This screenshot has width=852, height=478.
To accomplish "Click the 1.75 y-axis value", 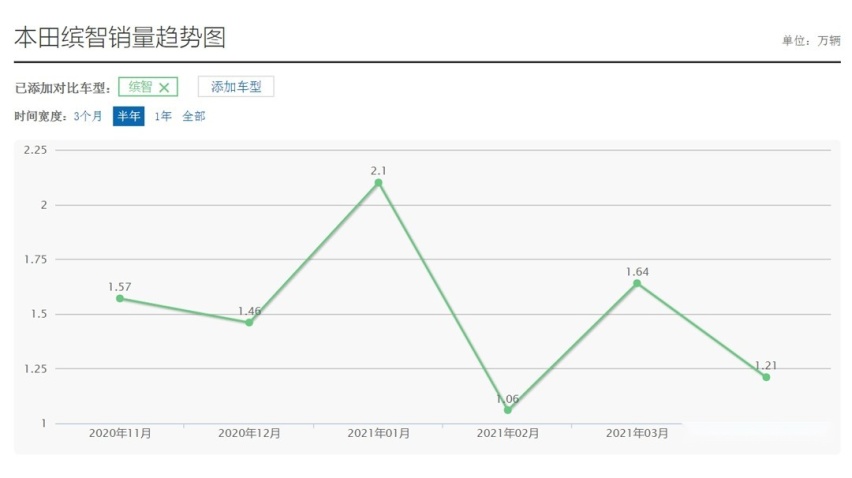I will pos(35,260).
